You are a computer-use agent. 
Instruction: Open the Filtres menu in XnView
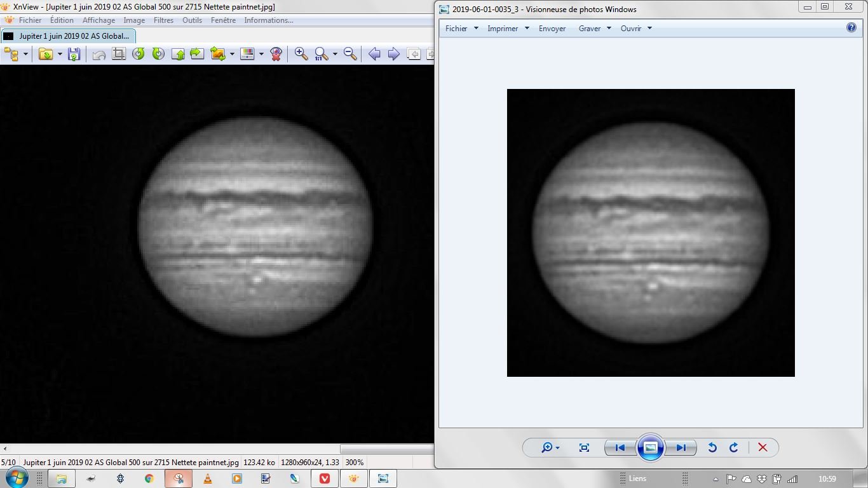163,20
